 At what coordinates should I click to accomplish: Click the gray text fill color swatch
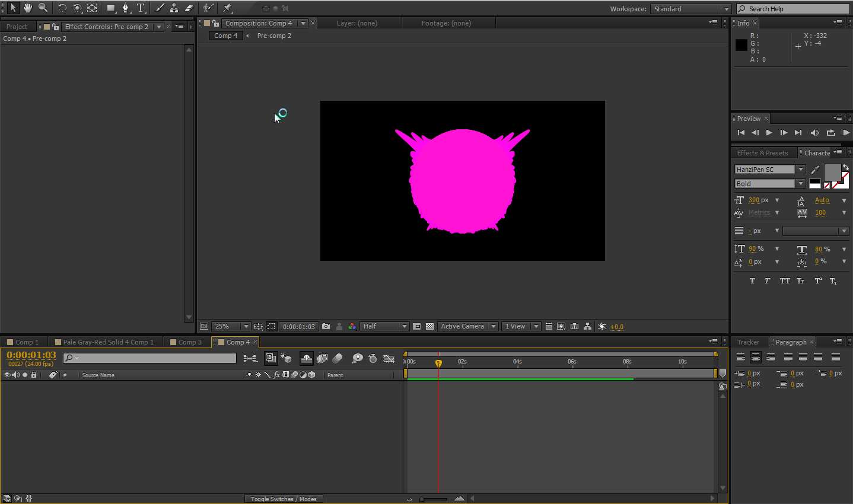[x=832, y=173]
